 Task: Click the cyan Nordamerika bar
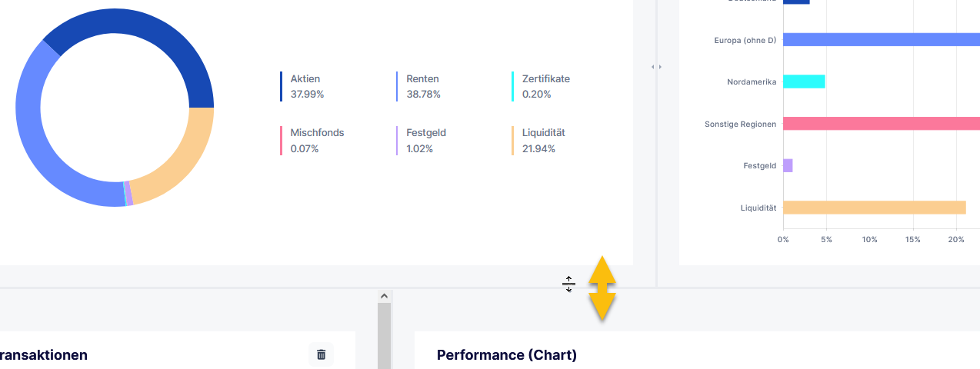pyautogui.click(x=804, y=81)
